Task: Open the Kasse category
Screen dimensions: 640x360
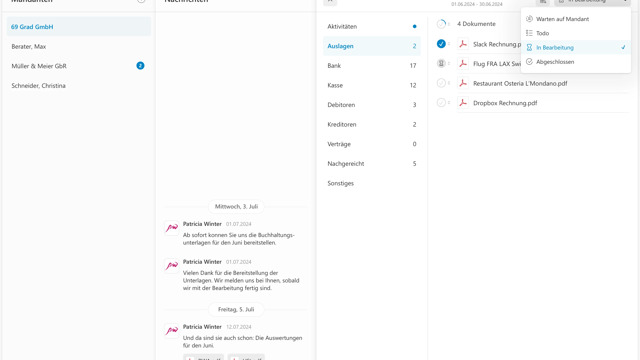Action: click(372, 85)
